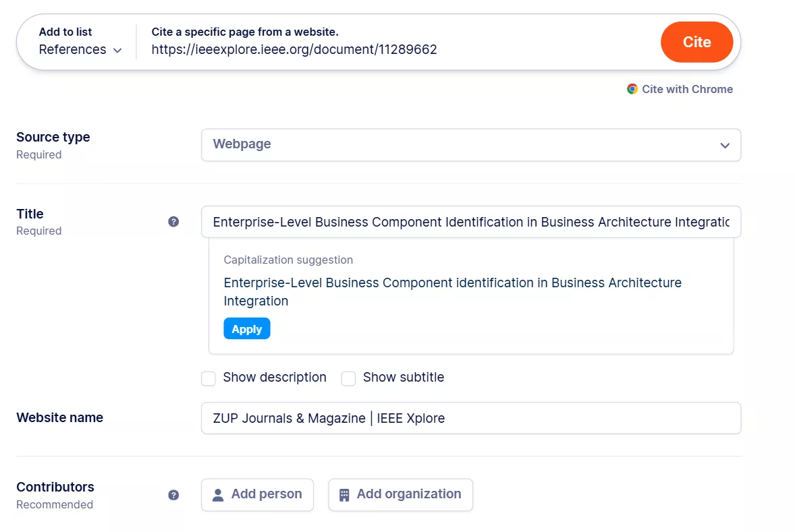
Task: Open the Source type dropdown showing Webpage
Action: click(470, 145)
